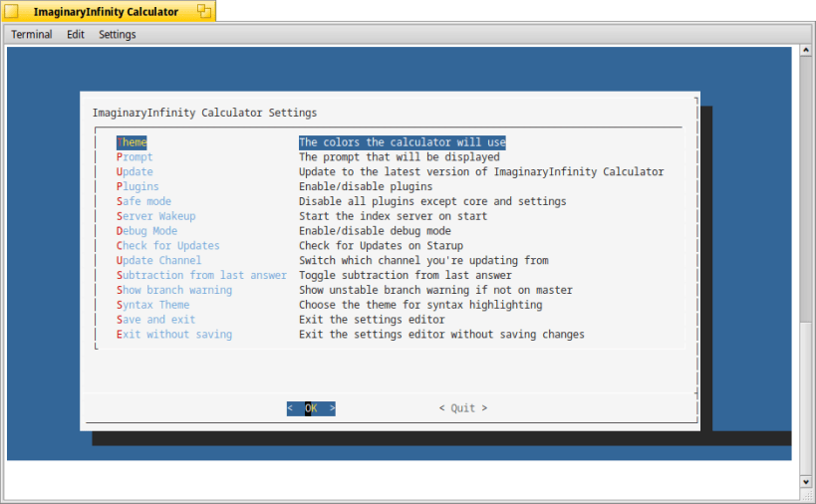Select the Server Wakeup entry
This screenshot has width=816, height=504.
(x=156, y=216)
